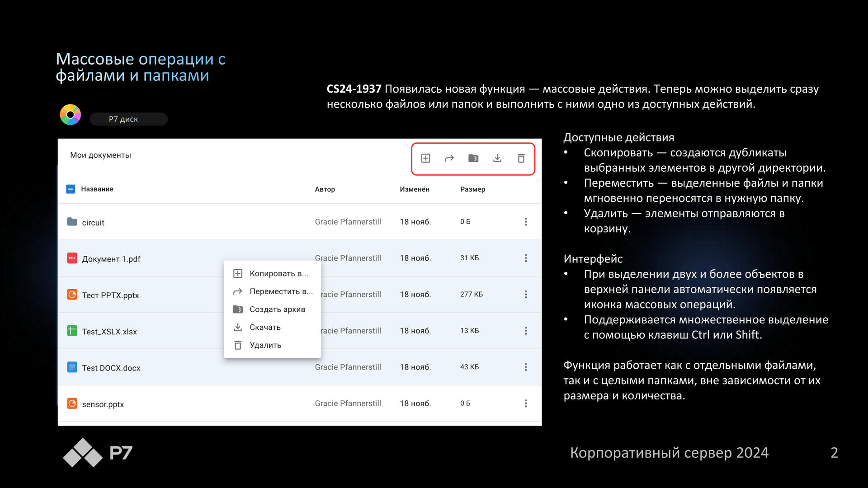Click the copy icon in top toolbar
Viewport: 868px width, 488px height.
point(425,158)
